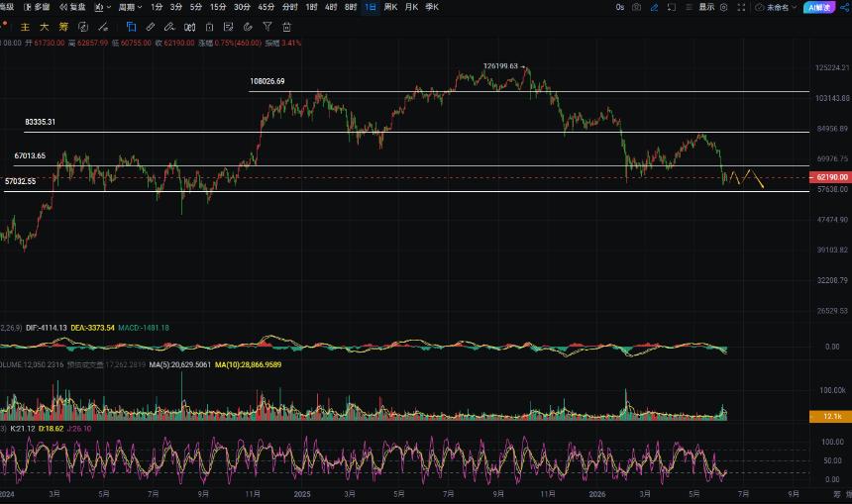Select the ruler measurement tool
This screenshot has width=852, height=504.
click(x=151, y=27)
